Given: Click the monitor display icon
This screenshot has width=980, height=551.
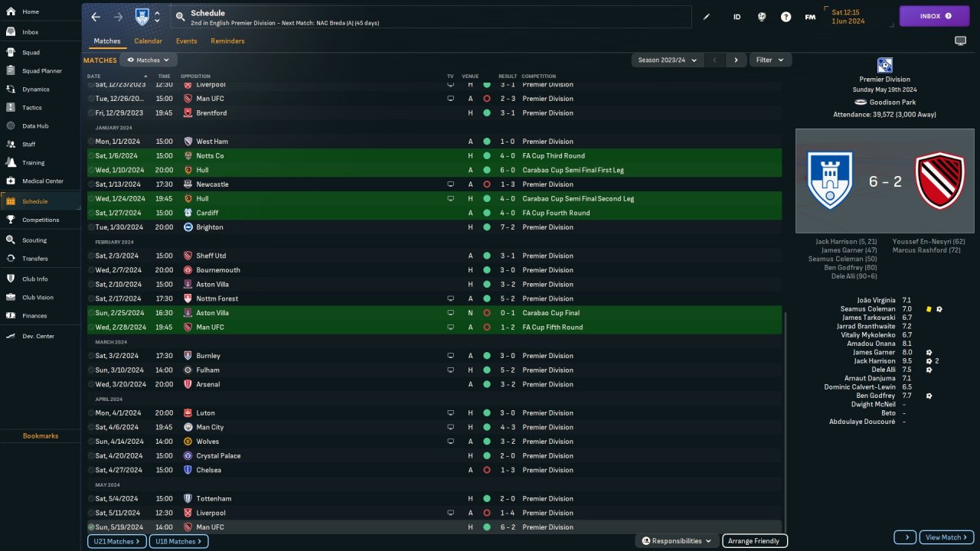Looking at the screenshot, I should [960, 41].
